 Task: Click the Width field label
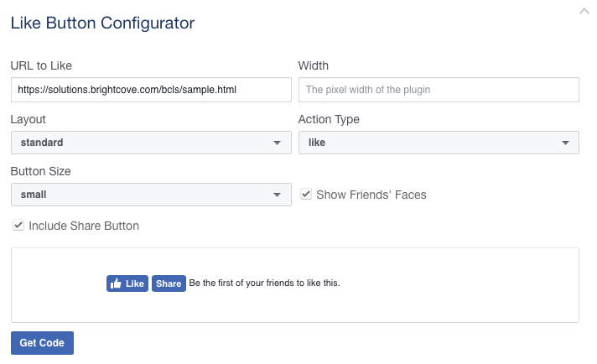(x=314, y=65)
